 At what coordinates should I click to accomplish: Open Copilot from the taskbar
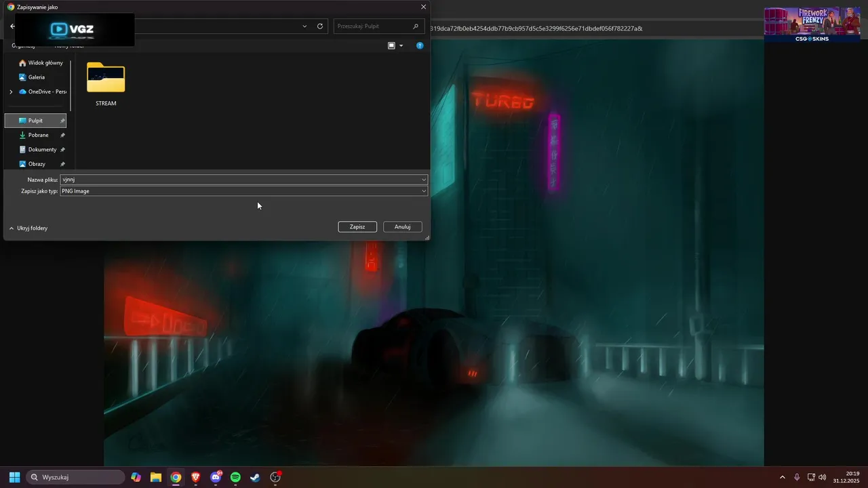click(x=136, y=477)
